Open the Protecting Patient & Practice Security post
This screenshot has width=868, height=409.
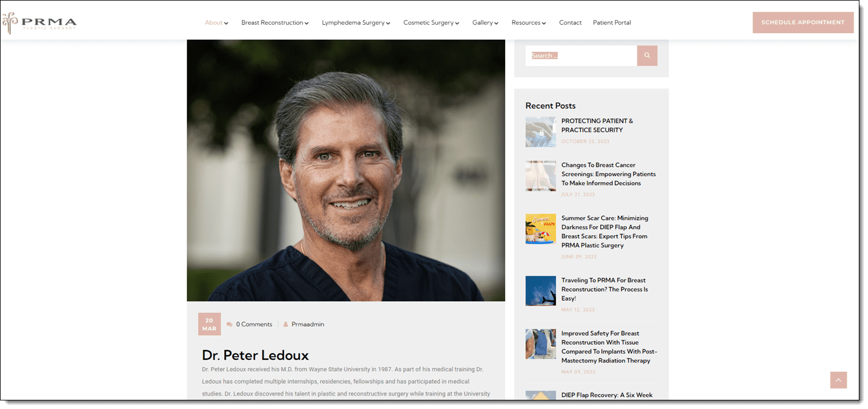point(597,125)
